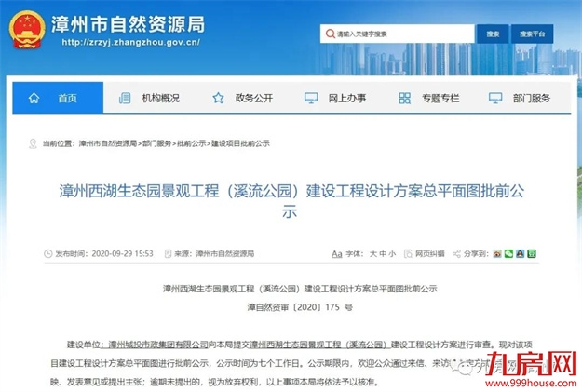Share to WeChat via green icon
The height and width of the screenshot is (392, 582).
[x=508, y=254]
